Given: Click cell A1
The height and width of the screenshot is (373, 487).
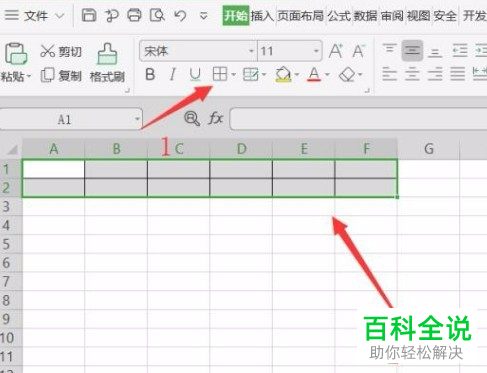Looking at the screenshot, I should point(54,169).
